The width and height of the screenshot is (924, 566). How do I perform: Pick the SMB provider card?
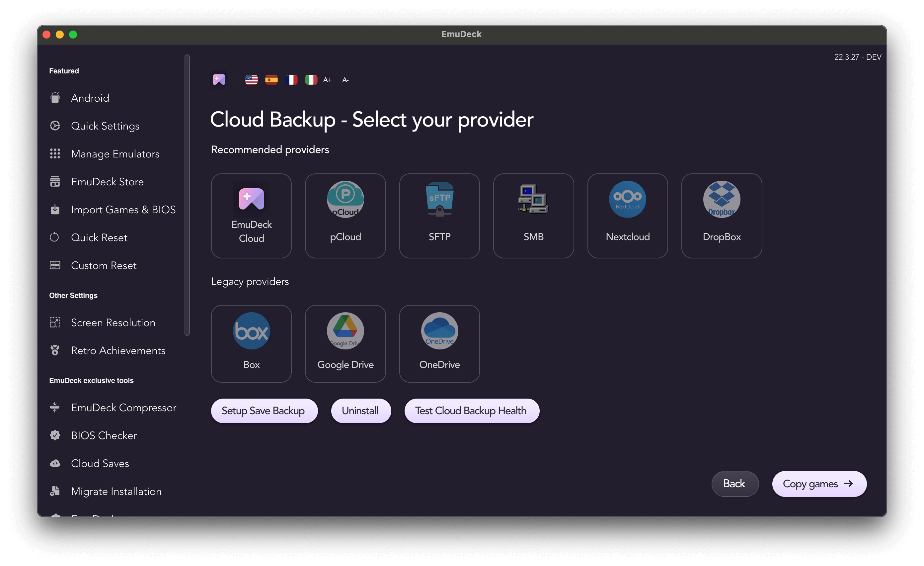click(534, 216)
